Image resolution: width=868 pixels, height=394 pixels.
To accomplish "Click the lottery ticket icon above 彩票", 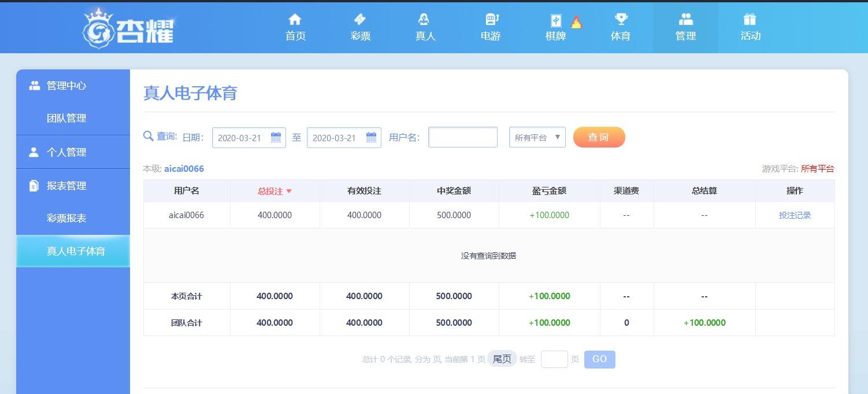I will 360,20.
